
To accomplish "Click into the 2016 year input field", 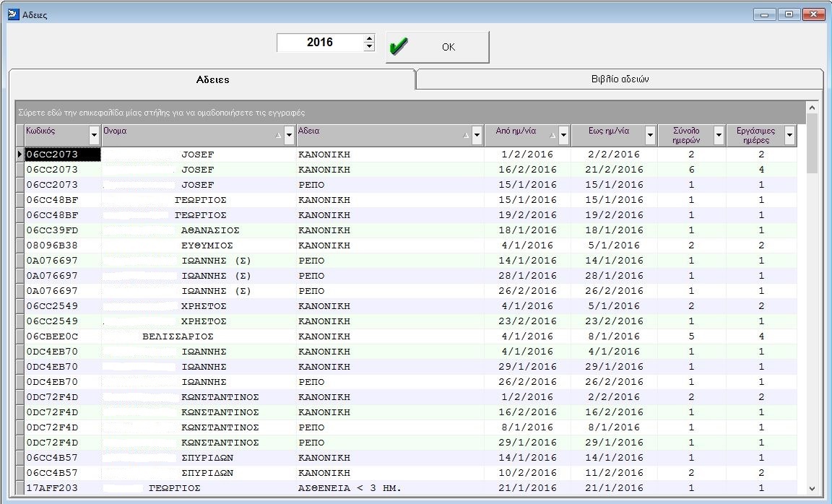I will [x=319, y=43].
